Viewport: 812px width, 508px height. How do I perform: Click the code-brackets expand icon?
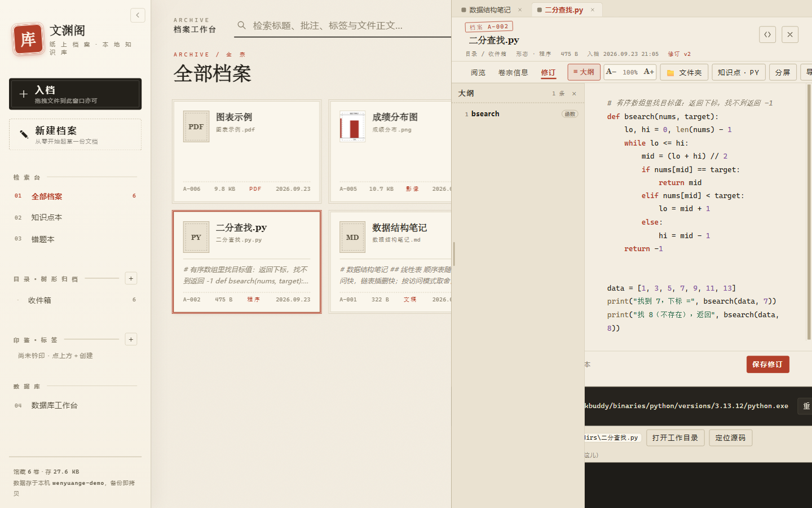(767, 34)
